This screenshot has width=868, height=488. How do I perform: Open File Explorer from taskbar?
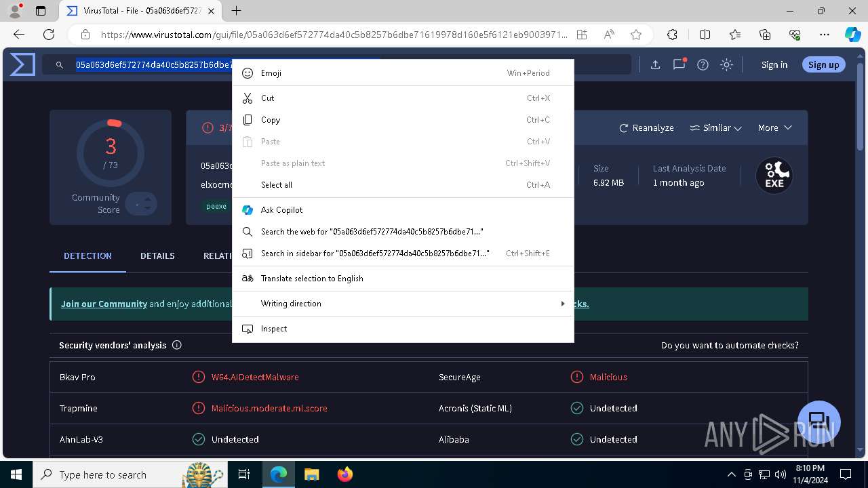[x=311, y=474]
